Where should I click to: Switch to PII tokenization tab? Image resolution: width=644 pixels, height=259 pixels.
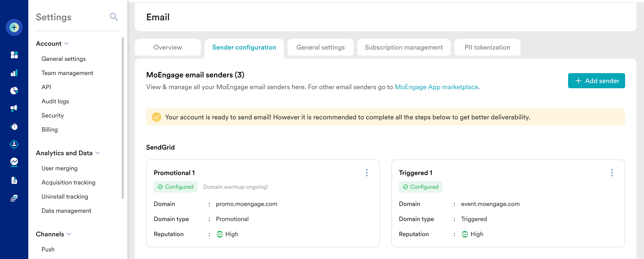(x=487, y=47)
